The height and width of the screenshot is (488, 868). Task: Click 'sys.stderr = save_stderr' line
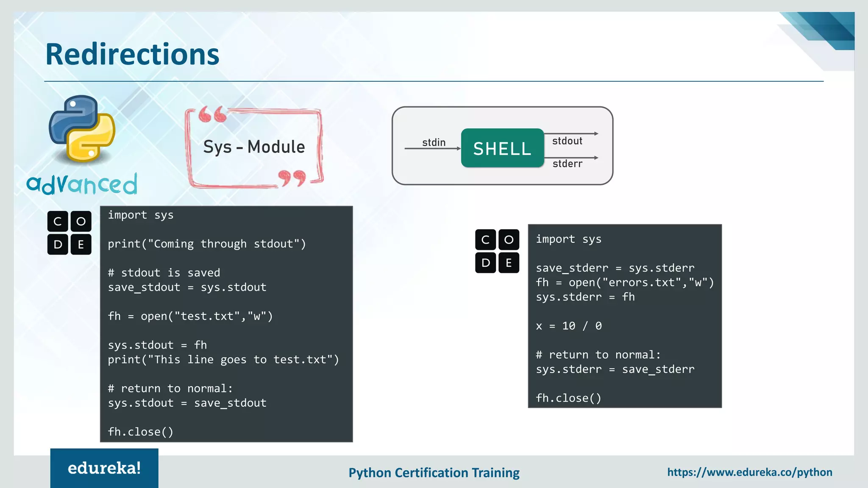click(615, 369)
